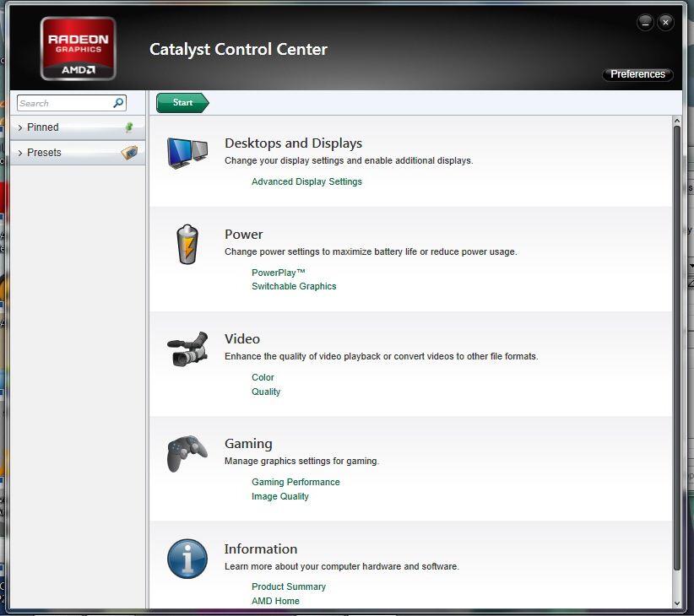
Task: Click the Presets icon in sidebar
Action: coord(129,153)
